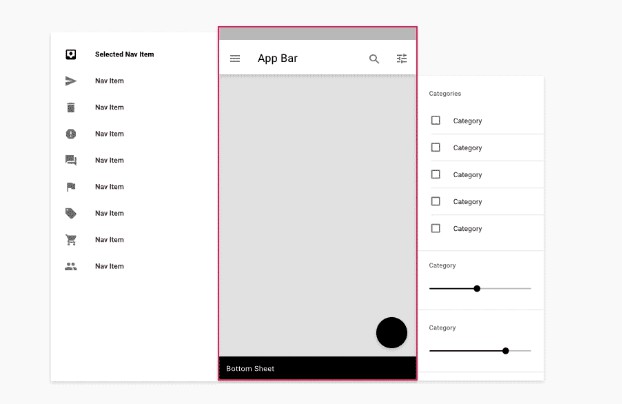Click the Category slider with its thumb near the right end
This screenshot has height=404, width=622.
coord(480,351)
